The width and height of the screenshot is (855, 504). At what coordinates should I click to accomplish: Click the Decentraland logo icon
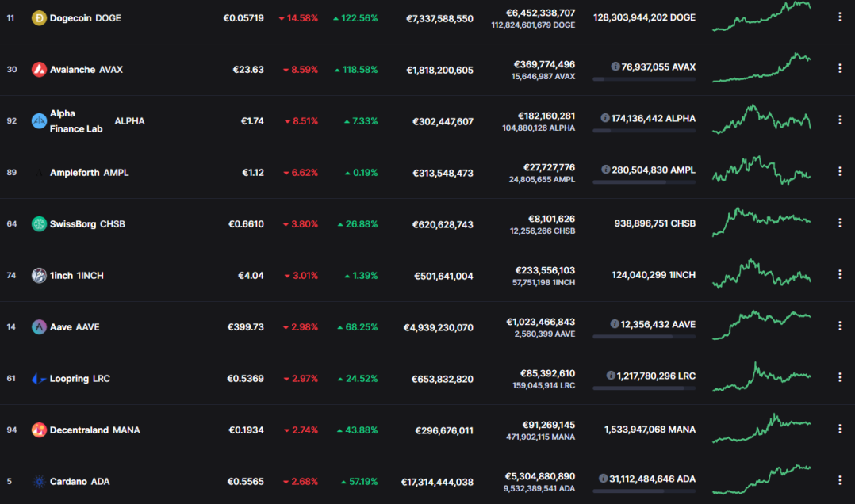(39, 430)
